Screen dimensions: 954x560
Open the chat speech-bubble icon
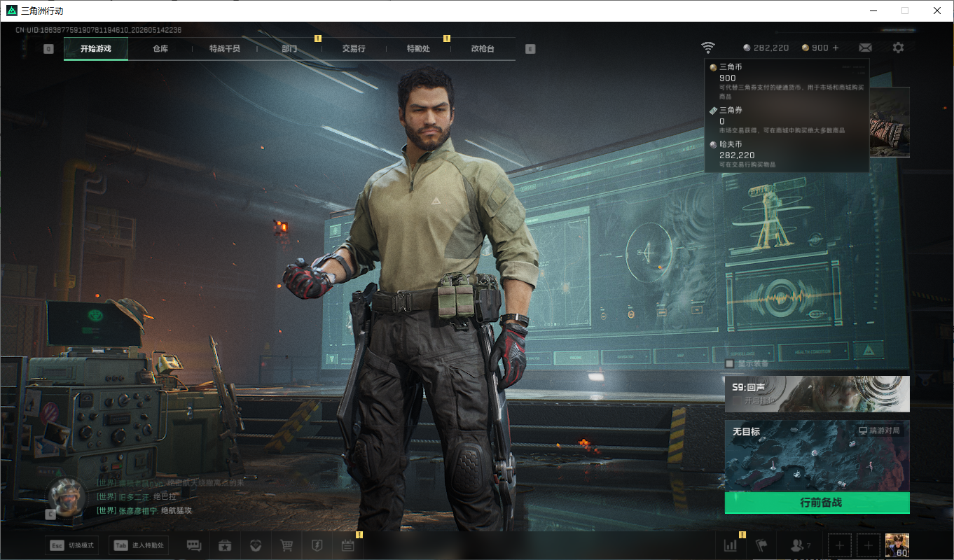(x=194, y=546)
